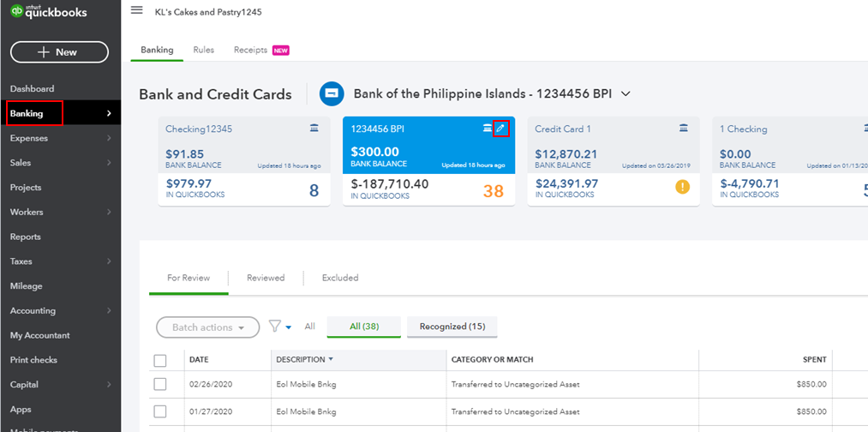The image size is (868, 432).
Task: Select the Credit Card 1 account card
Action: (614, 161)
